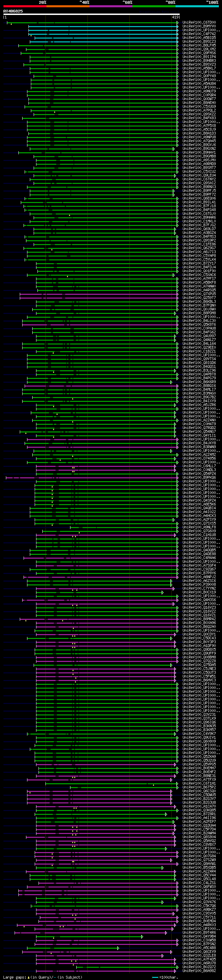Click the green alignment bar for UniRef100_Q4Y9B4

(x=89, y=936)
